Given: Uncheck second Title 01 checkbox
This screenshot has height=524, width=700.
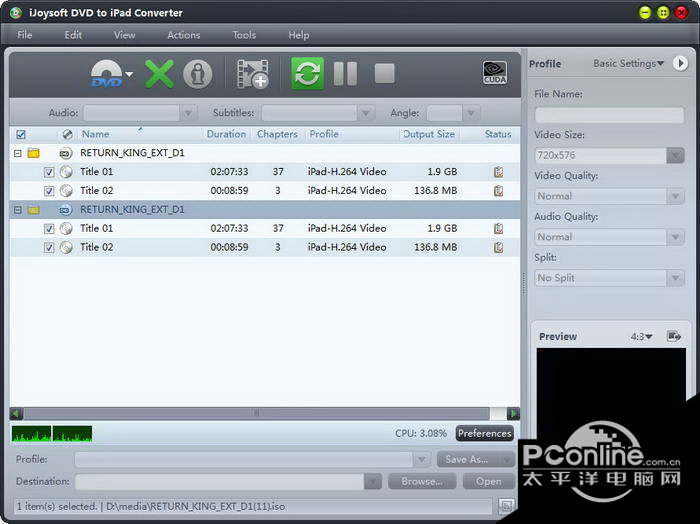Looking at the screenshot, I should (49, 229).
